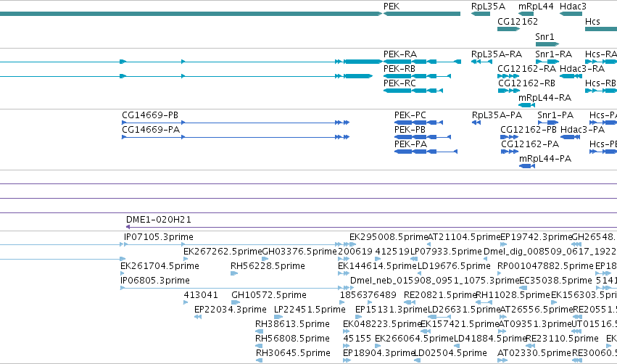
Task: Click the CG12162-RB transcript label
Action: tap(526, 83)
